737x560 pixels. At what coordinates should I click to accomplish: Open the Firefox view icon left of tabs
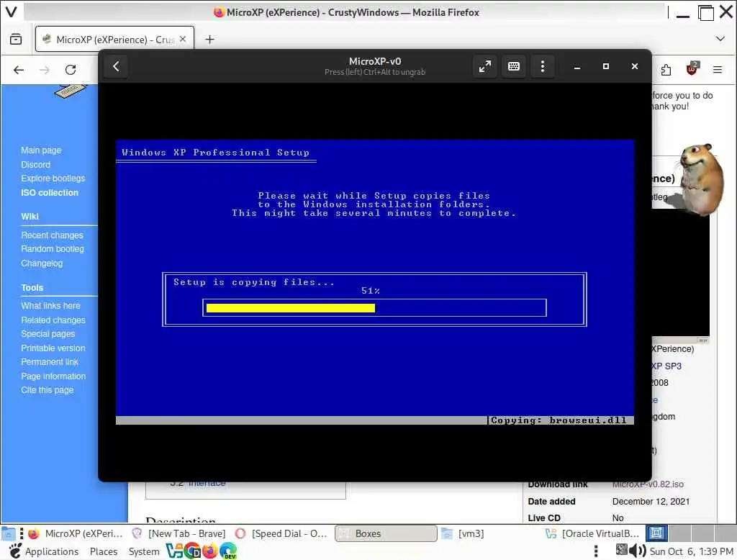pyautogui.click(x=16, y=40)
